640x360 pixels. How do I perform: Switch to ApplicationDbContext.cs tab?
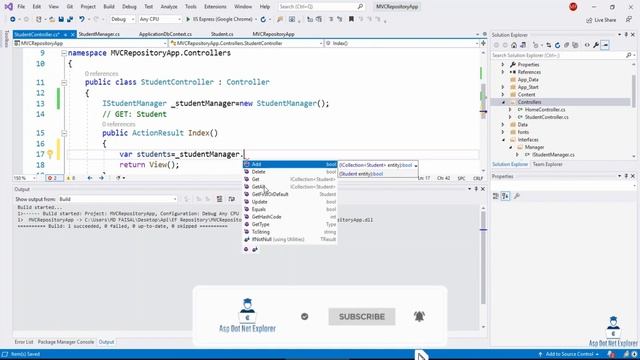(x=165, y=34)
